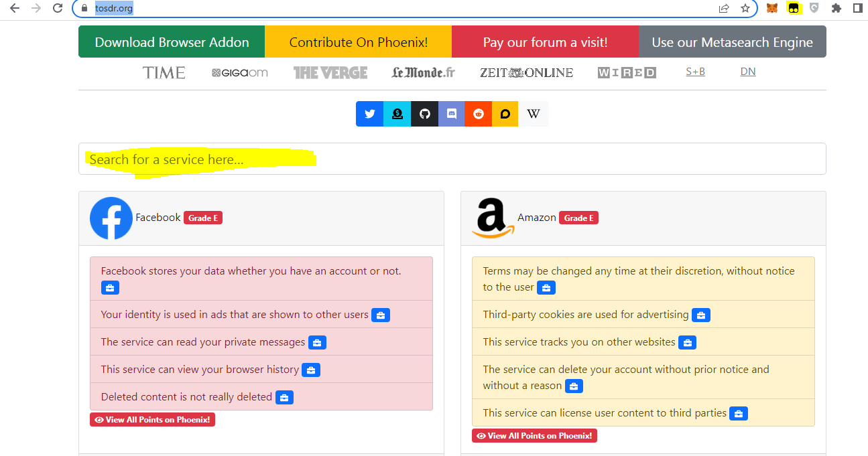Open case icon for 'identity is used in ads'
This screenshot has height=456, width=868.
pyautogui.click(x=381, y=315)
